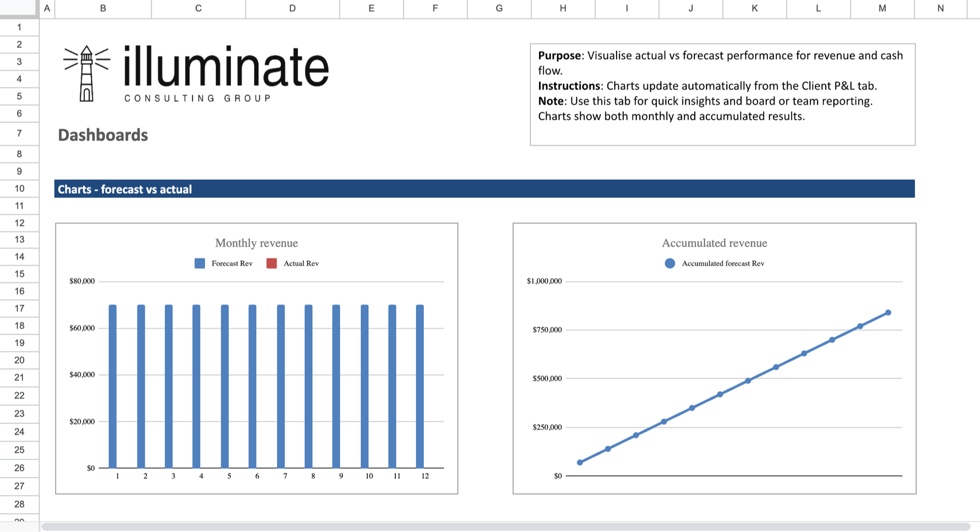
Task: Click the final accumulated revenue data point
Action: tap(888, 312)
